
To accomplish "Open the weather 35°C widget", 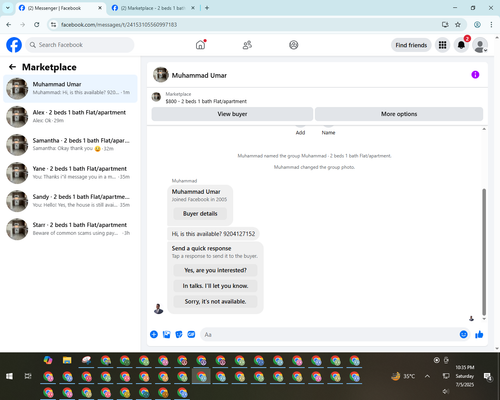I will tap(403, 376).
